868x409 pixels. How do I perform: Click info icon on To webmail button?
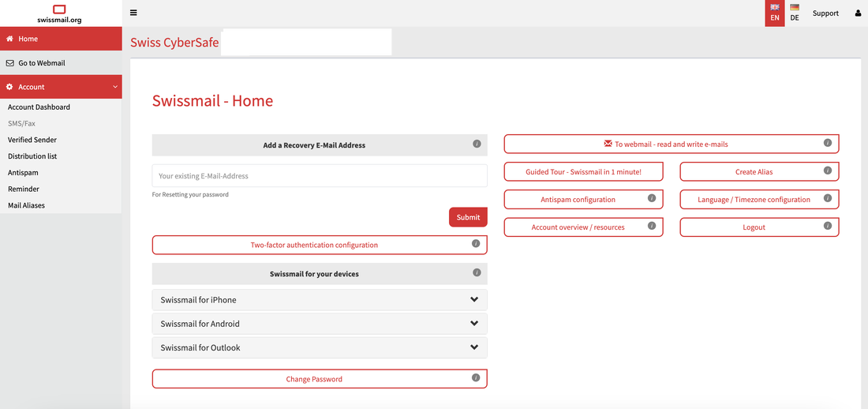pos(828,142)
